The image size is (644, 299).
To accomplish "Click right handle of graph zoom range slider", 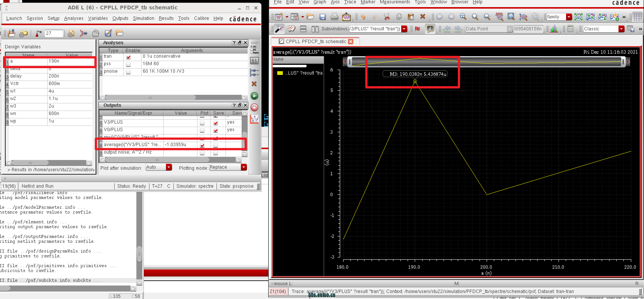I will tap(623, 62).
